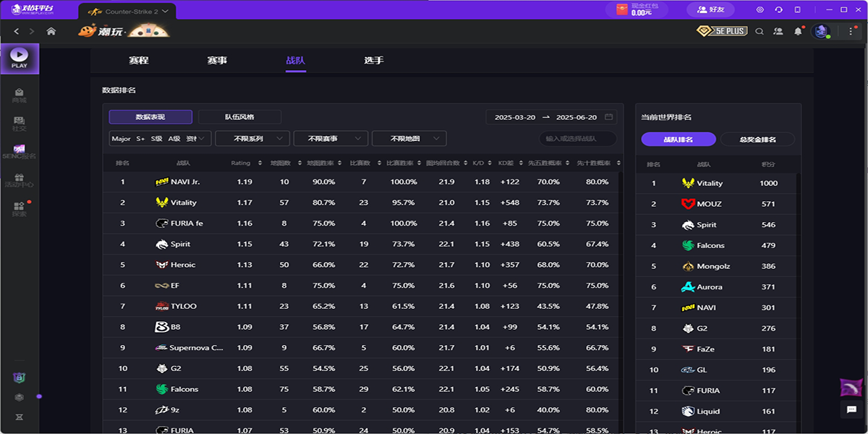Click the headset support icon in title bar

(779, 10)
